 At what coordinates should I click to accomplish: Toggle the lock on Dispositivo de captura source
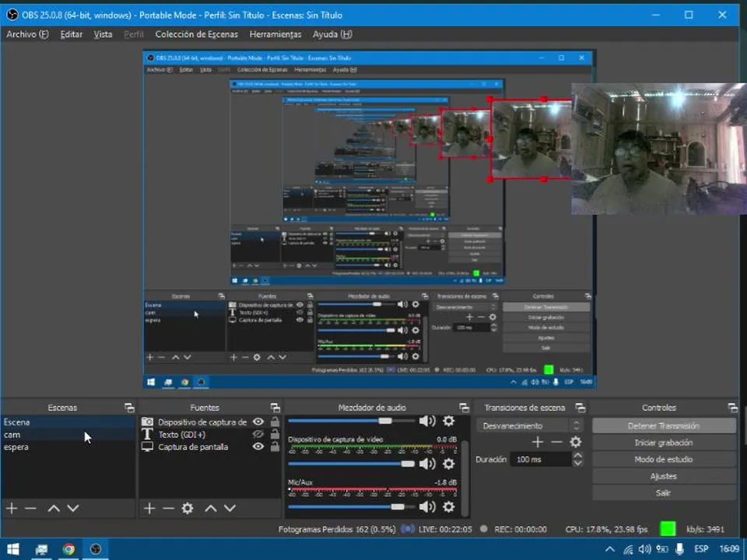click(275, 422)
